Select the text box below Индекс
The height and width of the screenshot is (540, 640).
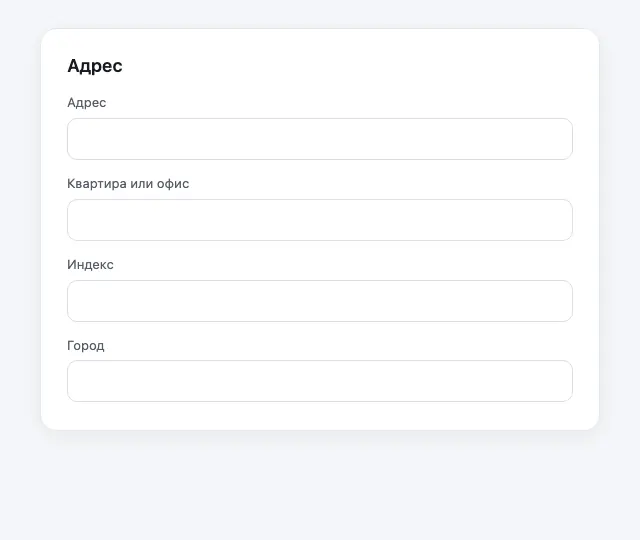tap(320, 301)
